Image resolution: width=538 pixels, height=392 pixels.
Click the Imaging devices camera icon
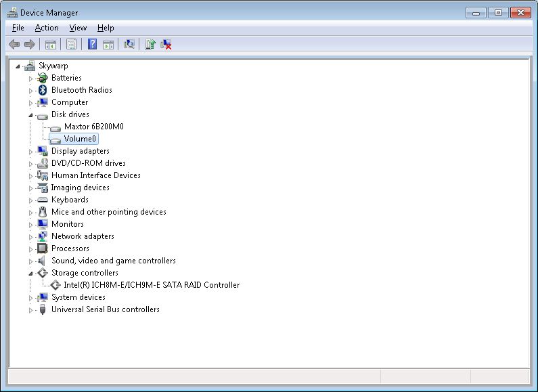tap(43, 188)
